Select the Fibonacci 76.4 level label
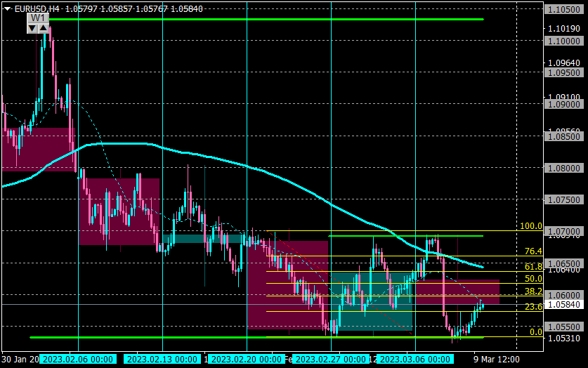This screenshot has height=368, width=588. pos(533,251)
